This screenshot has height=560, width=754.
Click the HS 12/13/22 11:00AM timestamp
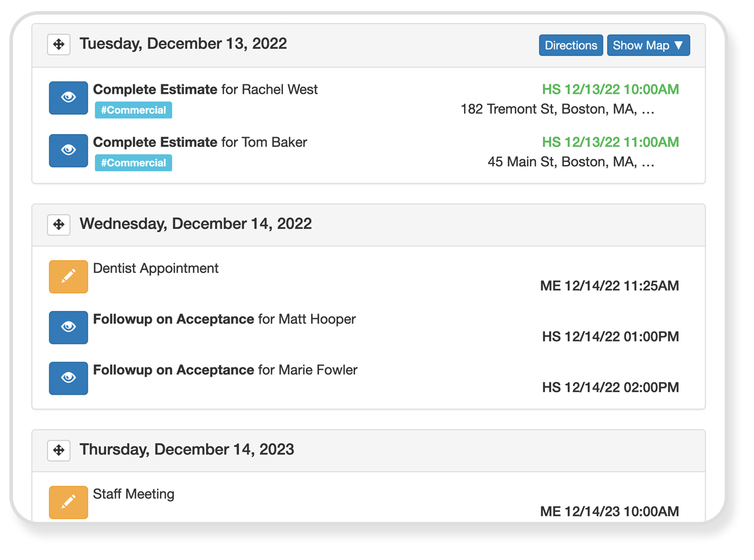pyautogui.click(x=610, y=142)
